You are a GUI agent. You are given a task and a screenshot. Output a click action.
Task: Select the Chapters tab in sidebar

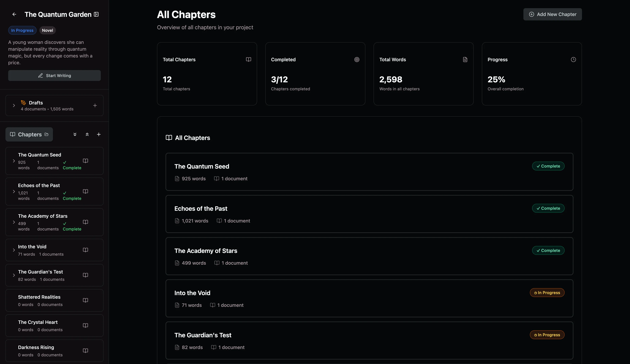pyautogui.click(x=29, y=135)
